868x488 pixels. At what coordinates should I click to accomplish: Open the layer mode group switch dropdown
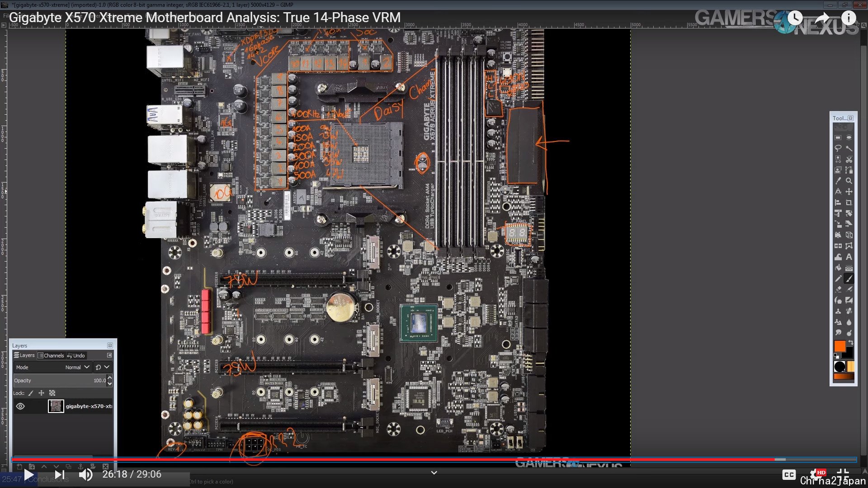pyautogui.click(x=103, y=367)
